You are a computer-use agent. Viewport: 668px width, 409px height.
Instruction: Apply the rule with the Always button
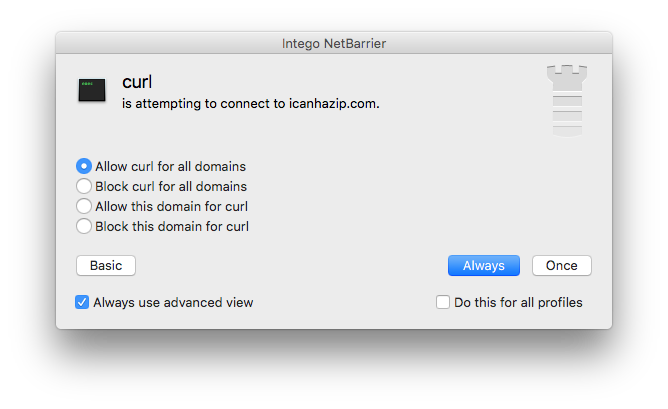point(484,265)
